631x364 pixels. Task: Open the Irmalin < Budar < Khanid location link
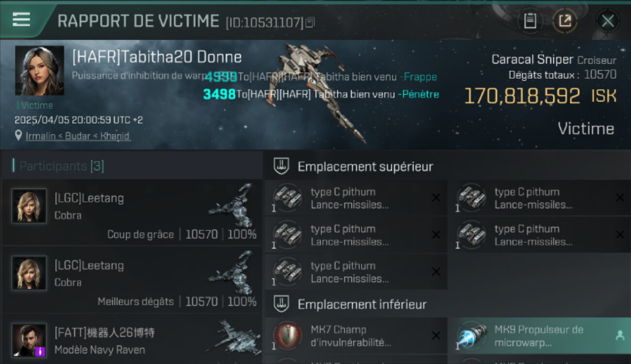point(77,136)
